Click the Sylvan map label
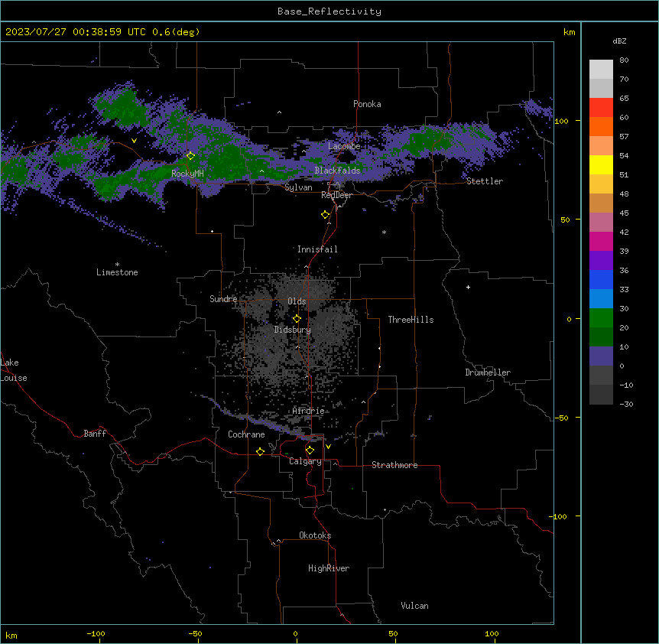 (298, 187)
